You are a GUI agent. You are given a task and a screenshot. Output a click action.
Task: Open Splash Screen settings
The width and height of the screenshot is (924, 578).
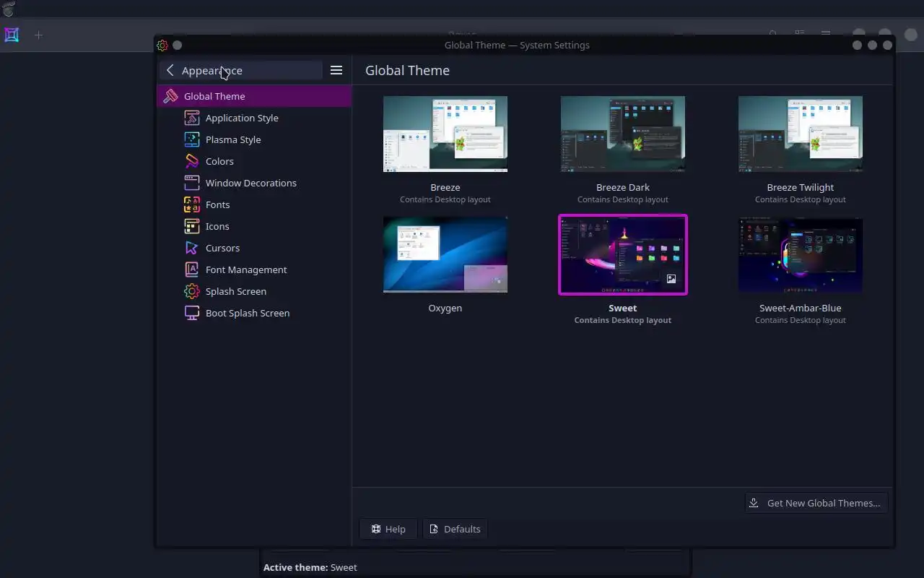tap(254, 291)
